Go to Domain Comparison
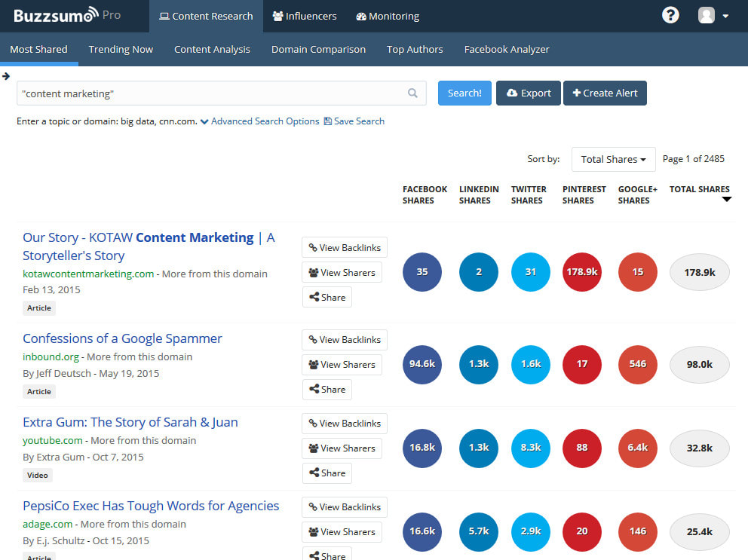The image size is (748, 560). click(318, 49)
